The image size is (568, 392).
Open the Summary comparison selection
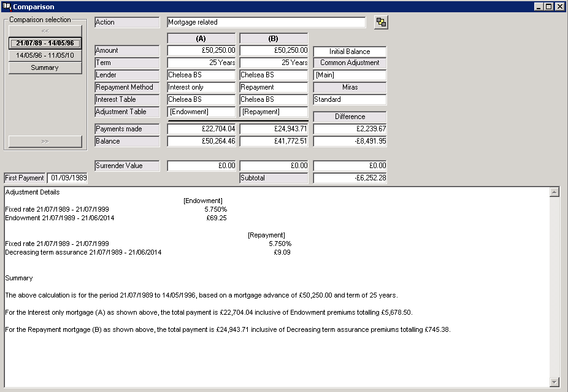[x=45, y=67]
